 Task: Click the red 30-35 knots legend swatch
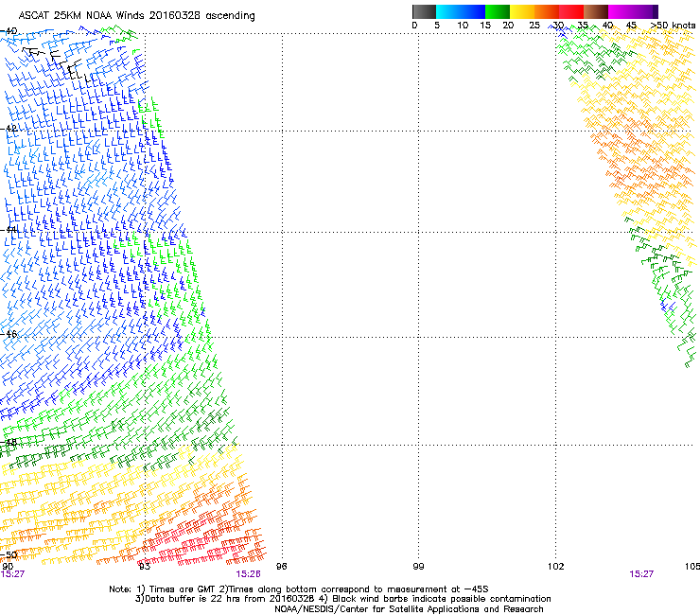[571, 11]
